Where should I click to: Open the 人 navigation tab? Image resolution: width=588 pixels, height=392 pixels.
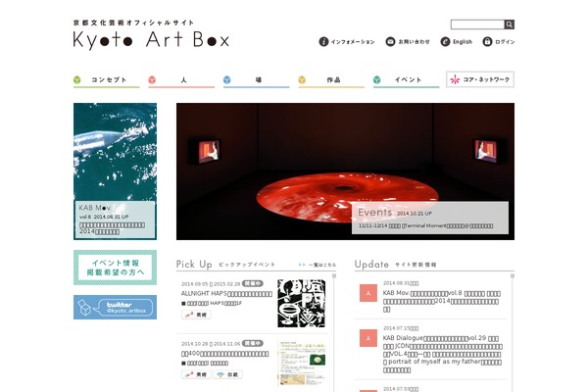[x=181, y=80]
